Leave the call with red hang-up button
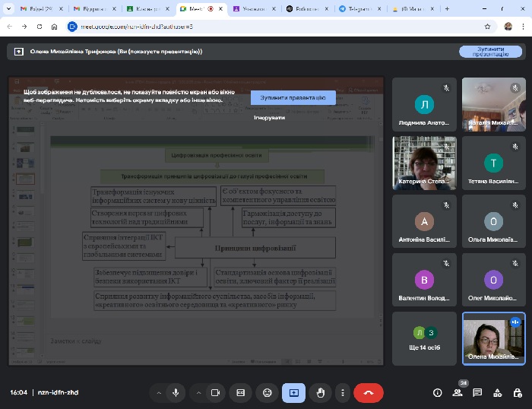This screenshot has width=532, height=409. [x=369, y=392]
